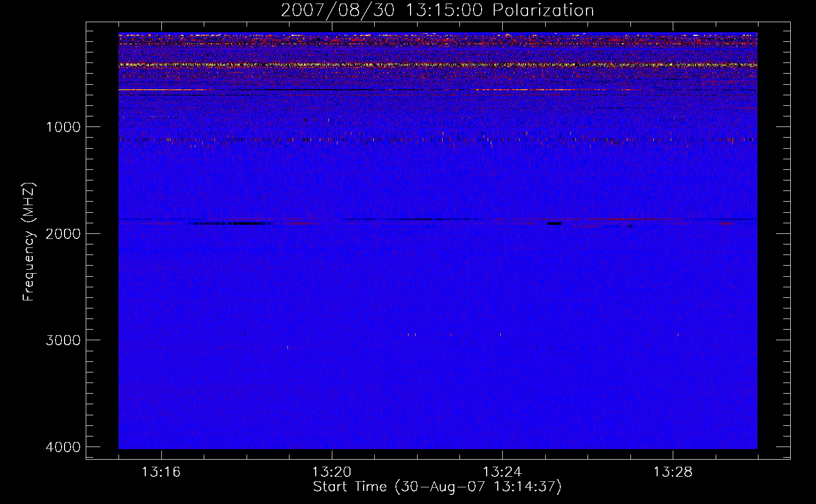Click the 13:24 time tick label
The width and height of the screenshot is (816, 504).
502,472
